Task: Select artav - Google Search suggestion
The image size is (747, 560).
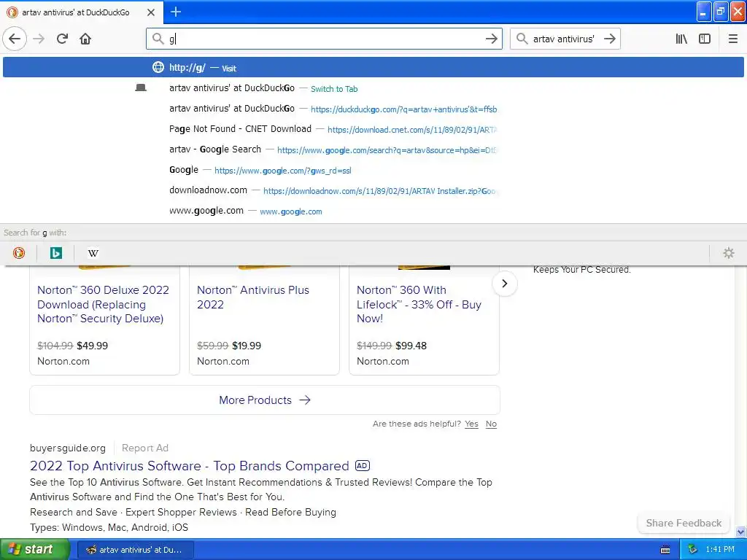Action: click(x=373, y=149)
